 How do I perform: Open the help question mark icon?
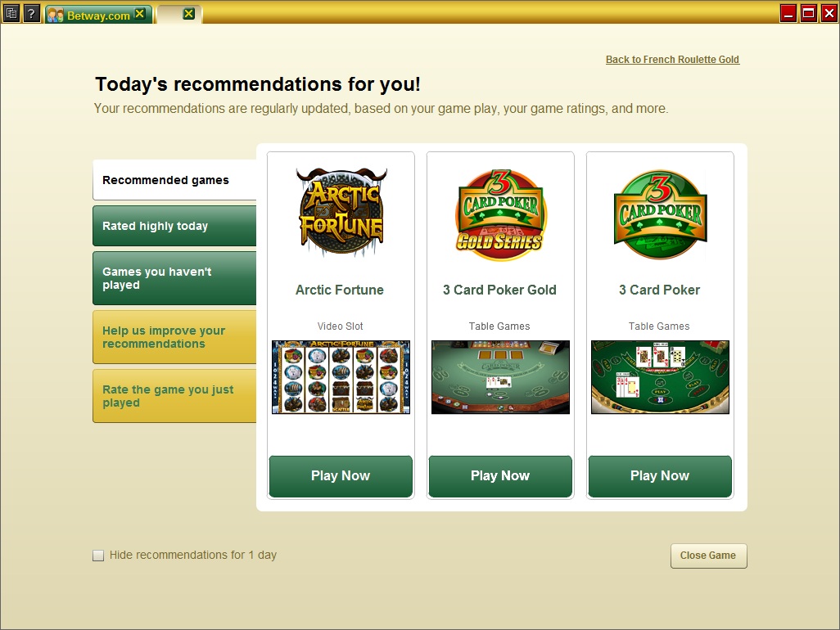coord(32,13)
